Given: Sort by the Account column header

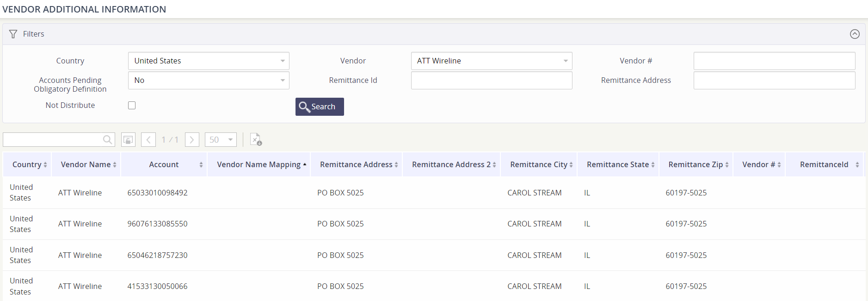Looking at the screenshot, I should pos(164,164).
